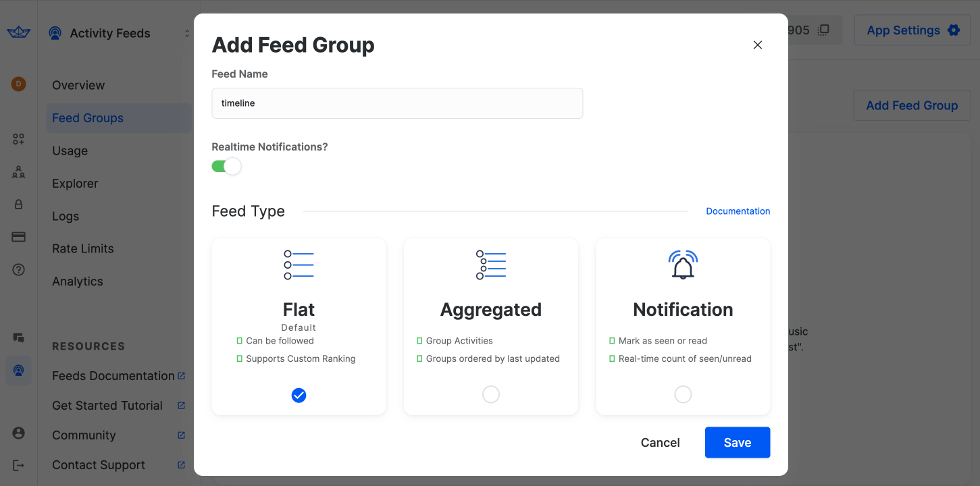Screen dimensions: 980x486
Task: Toggle Realtime Notifications switch off
Action: click(x=226, y=167)
